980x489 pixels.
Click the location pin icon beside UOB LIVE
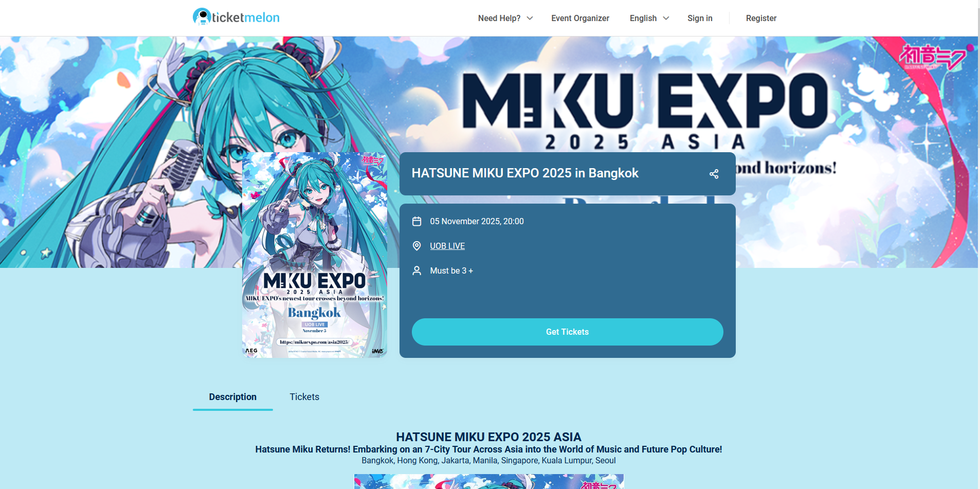click(x=417, y=246)
